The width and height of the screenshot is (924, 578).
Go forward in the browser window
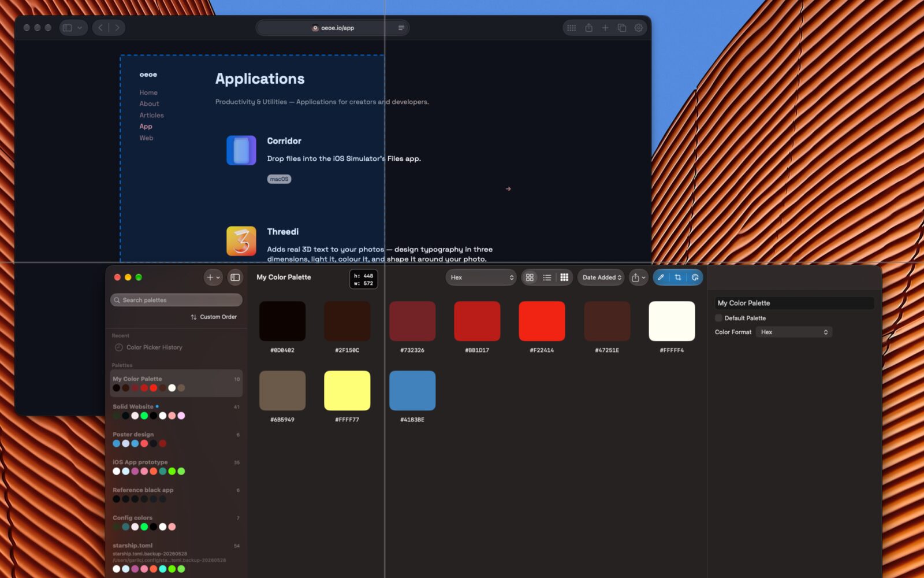click(x=117, y=28)
